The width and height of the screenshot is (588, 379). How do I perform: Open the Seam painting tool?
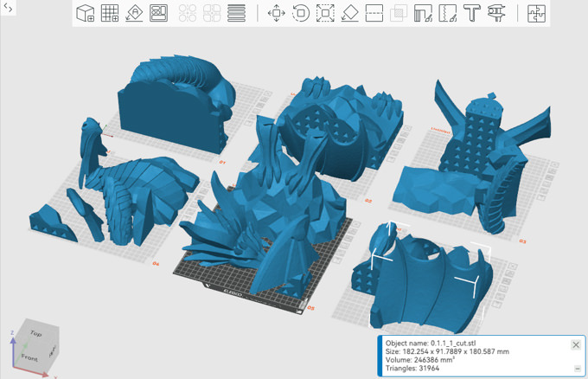point(448,13)
